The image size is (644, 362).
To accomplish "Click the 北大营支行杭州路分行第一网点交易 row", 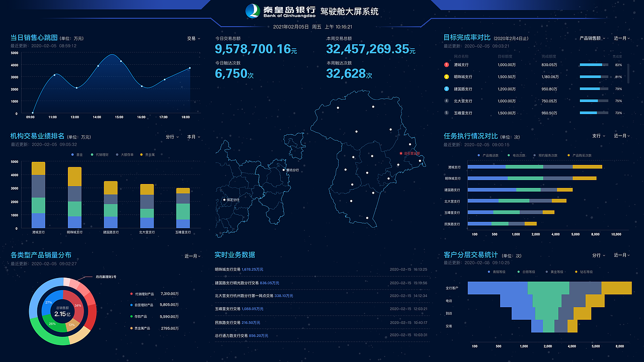I will point(322,296).
